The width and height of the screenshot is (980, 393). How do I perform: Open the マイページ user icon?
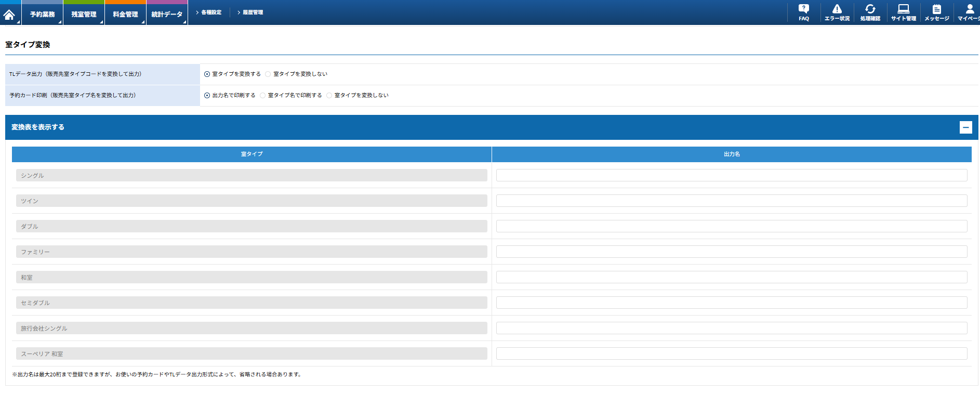click(x=969, y=12)
